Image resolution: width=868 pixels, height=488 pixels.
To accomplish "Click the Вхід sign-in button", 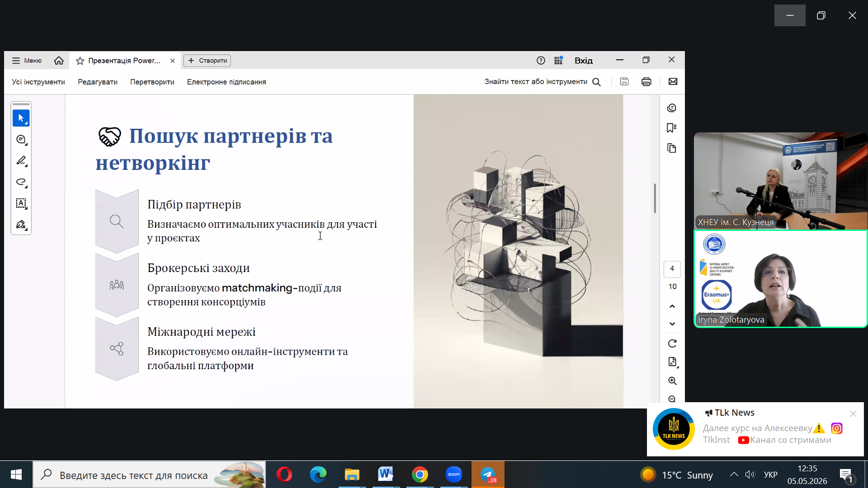I will 584,61.
